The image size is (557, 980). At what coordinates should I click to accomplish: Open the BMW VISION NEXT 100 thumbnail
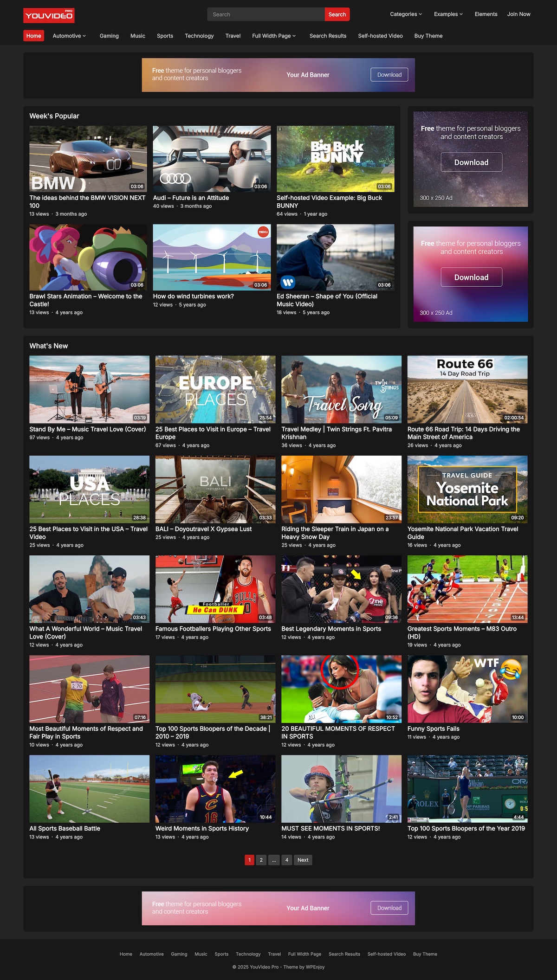coord(88,159)
